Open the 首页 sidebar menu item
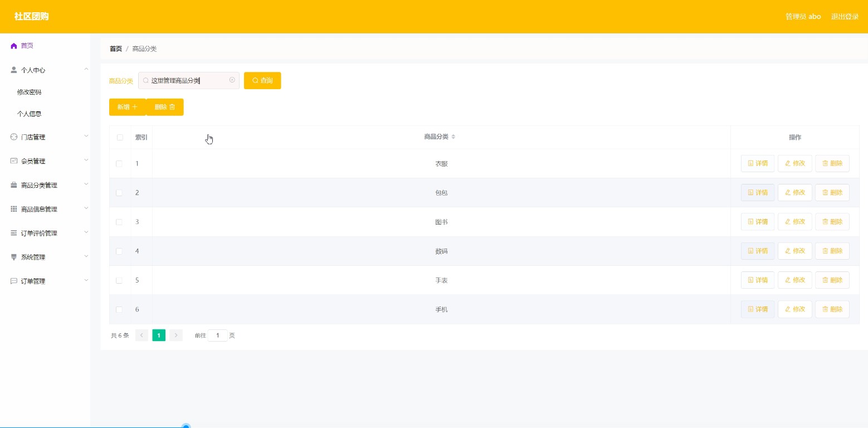The width and height of the screenshot is (868, 428). click(45, 46)
